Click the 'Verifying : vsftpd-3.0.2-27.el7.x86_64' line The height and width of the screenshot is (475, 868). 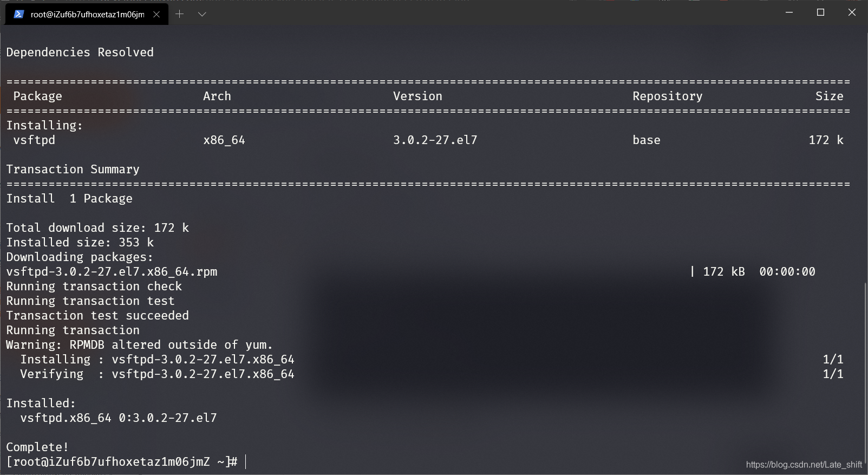(157, 374)
